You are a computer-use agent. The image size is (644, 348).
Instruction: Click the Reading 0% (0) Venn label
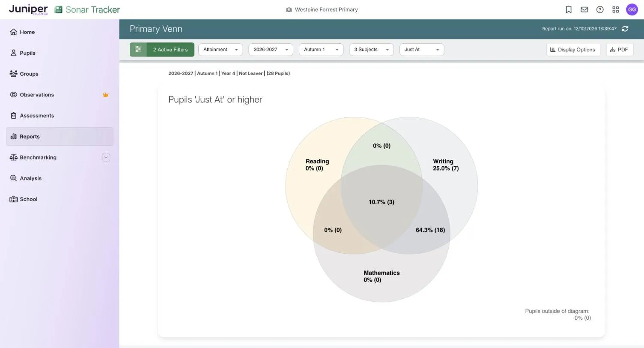coord(317,165)
